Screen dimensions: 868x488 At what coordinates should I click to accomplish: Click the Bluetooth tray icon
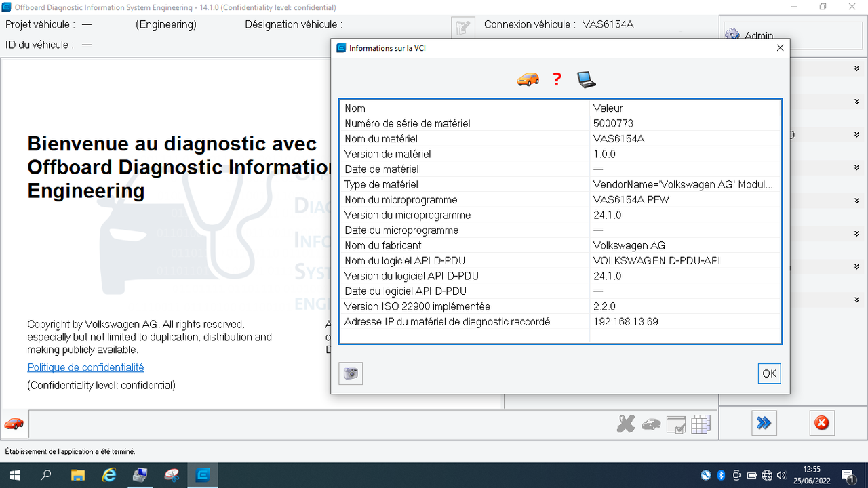(722, 475)
